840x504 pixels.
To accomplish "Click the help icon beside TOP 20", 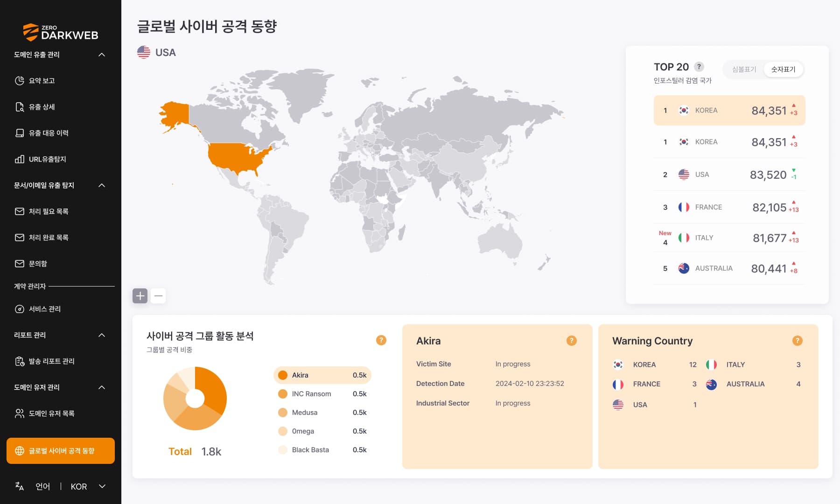I will [699, 67].
